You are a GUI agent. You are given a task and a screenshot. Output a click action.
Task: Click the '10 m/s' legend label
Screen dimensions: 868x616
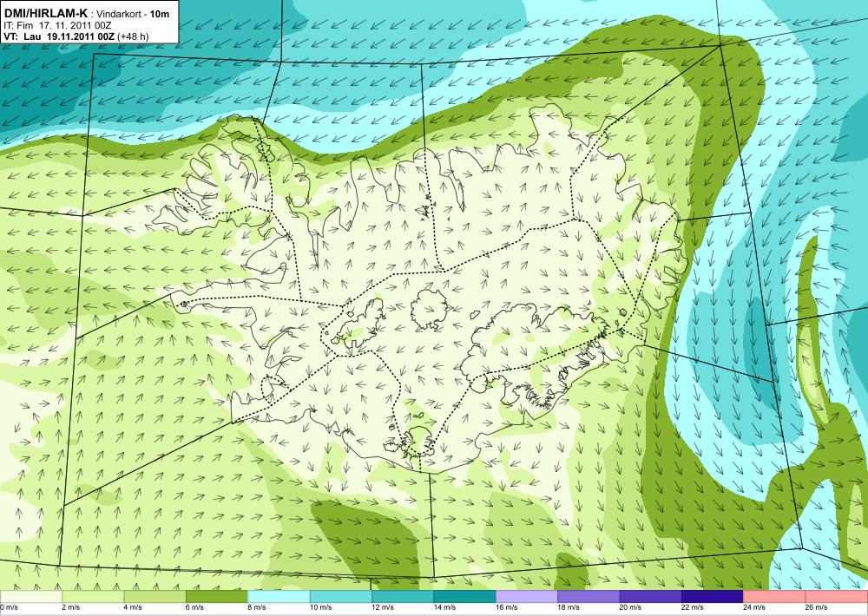tap(321, 607)
